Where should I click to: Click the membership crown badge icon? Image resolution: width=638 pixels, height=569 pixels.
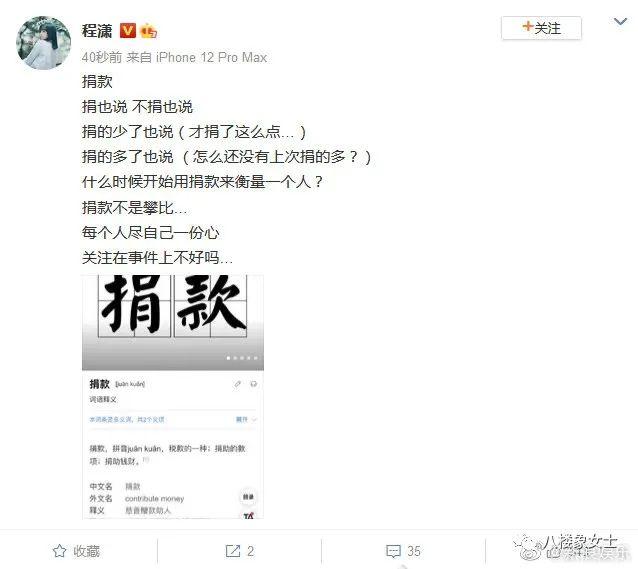148,31
